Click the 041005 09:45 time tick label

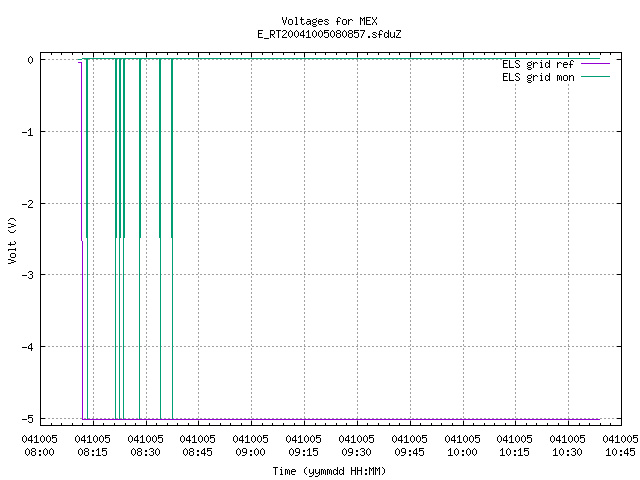click(x=409, y=445)
